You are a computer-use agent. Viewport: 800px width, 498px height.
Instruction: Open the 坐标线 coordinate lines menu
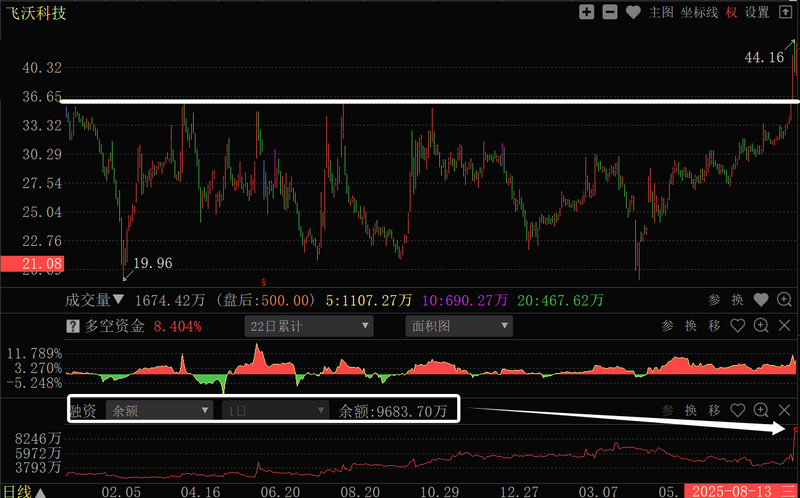(x=699, y=12)
